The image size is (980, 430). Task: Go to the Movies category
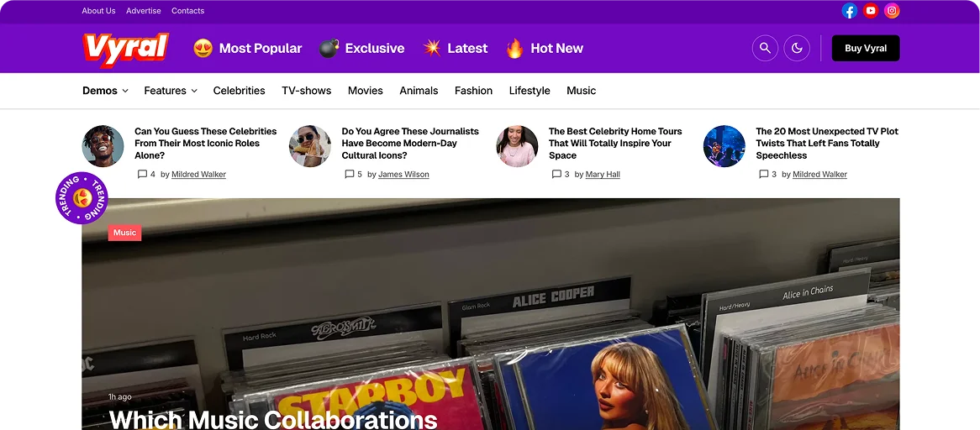[x=365, y=91]
